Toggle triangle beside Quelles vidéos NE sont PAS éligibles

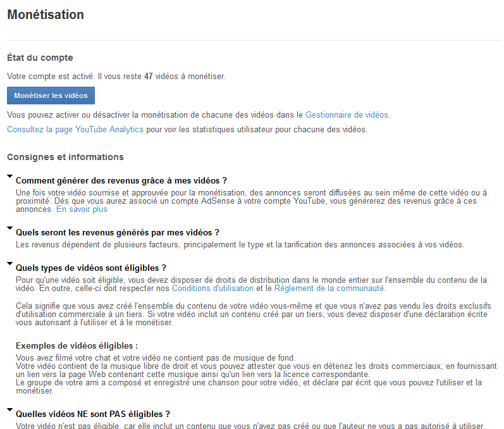pyautogui.click(x=10, y=411)
